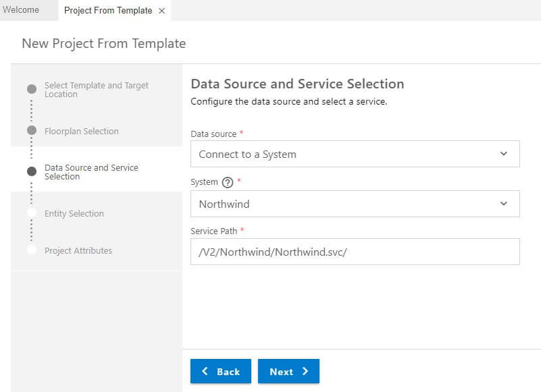Click the Service Path label
This screenshot has width=541, height=392.
[x=214, y=231]
